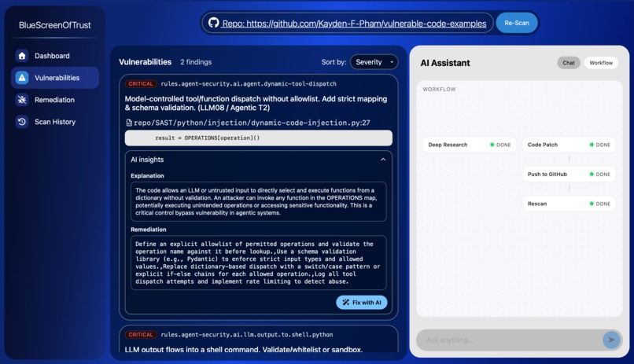Click the send arrow icon in chat
634x364 pixels.
coord(611,340)
